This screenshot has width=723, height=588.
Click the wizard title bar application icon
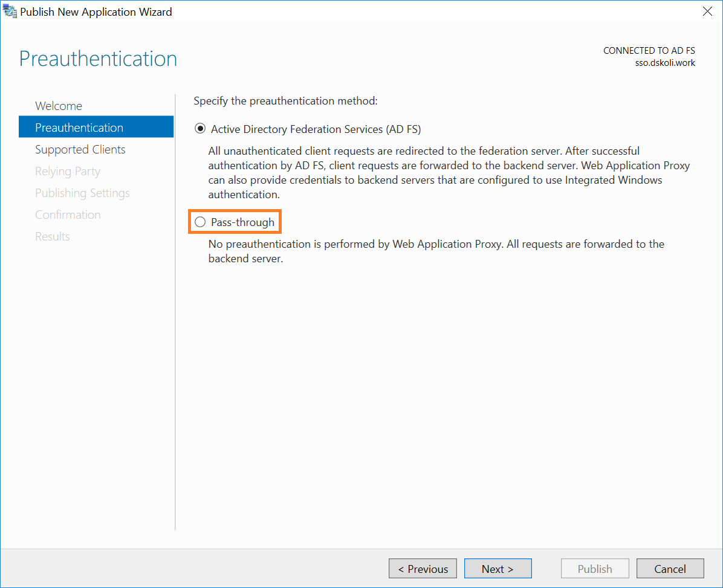[10, 11]
